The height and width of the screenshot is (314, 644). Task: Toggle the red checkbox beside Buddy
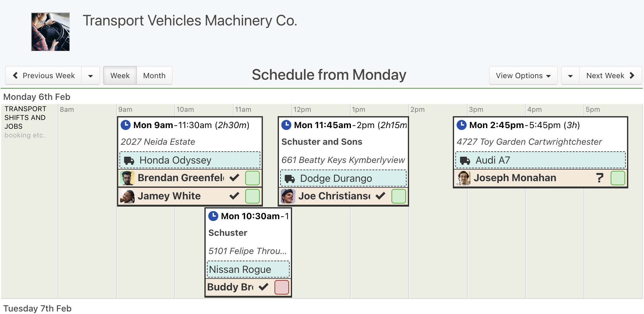tap(282, 287)
